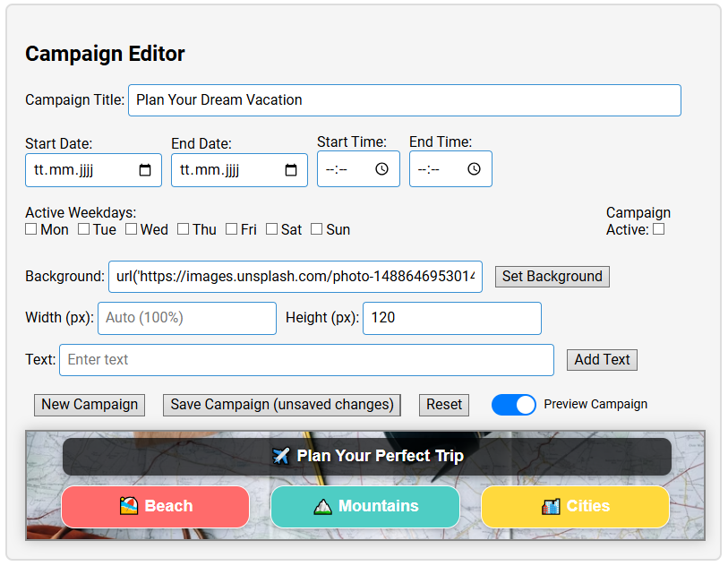Click the Set Background button

tap(552, 277)
